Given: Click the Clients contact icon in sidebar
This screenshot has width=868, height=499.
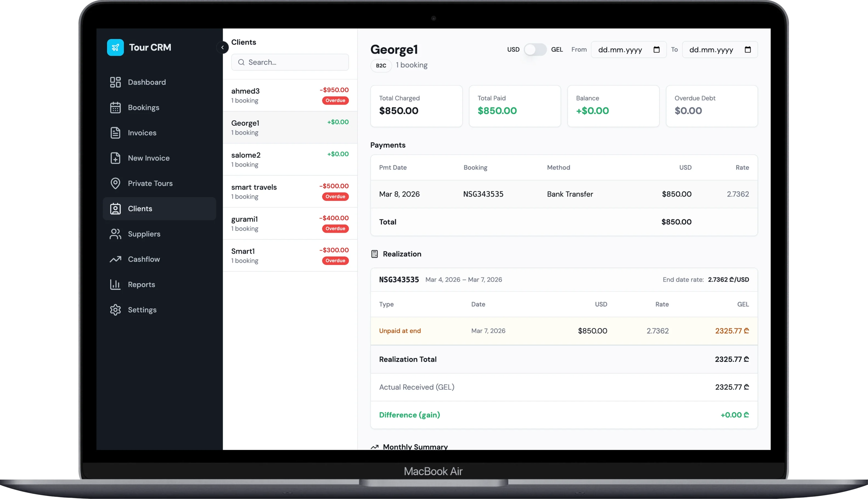Looking at the screenshot, I should [115, 209].
